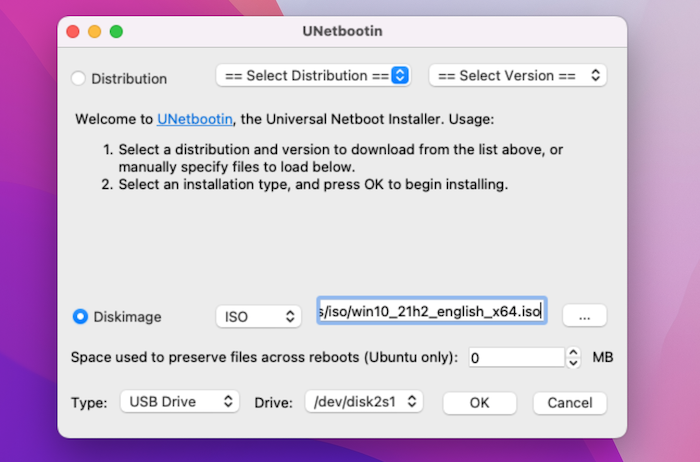
Task: Open the Select Distribution dropdown
Action: point(313,75)
